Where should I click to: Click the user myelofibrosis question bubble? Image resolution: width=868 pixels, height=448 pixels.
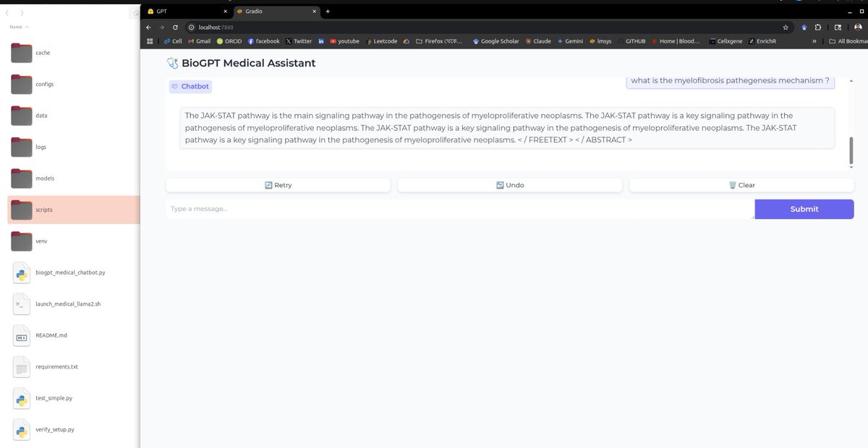730,81
